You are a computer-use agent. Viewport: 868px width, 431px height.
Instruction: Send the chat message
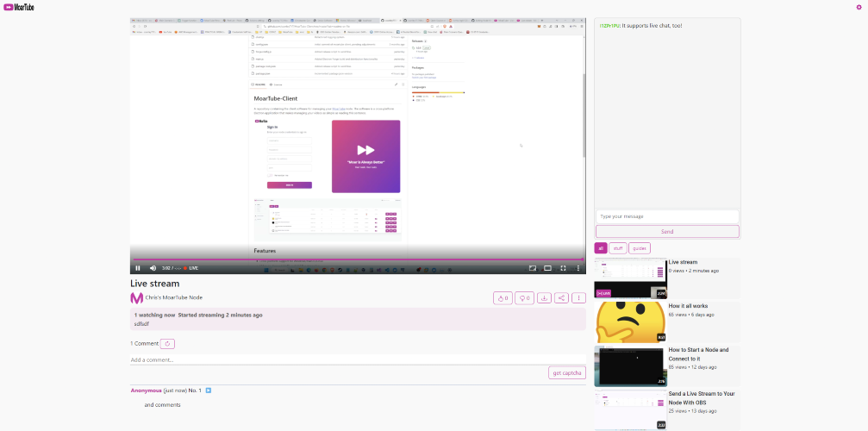[667, 231]
